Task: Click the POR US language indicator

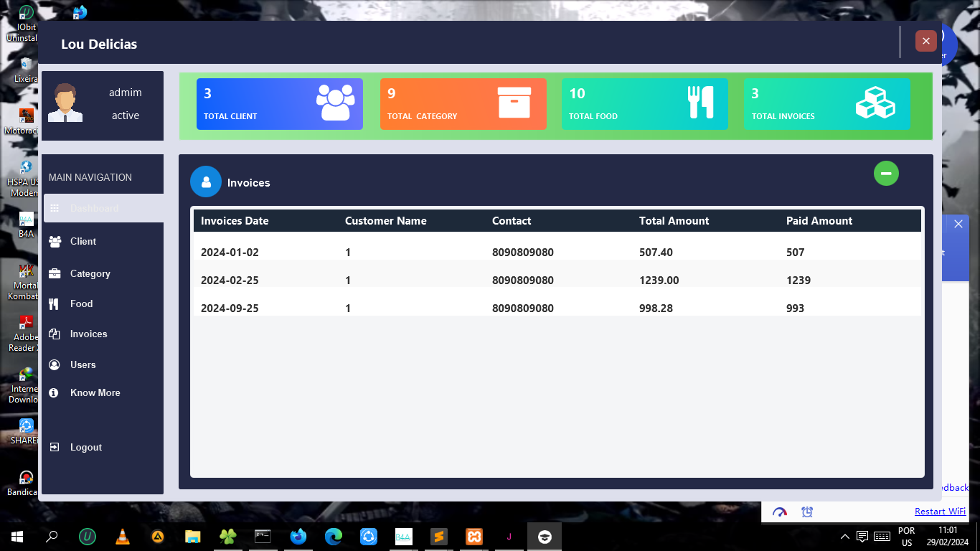Action: coord(907,537)
